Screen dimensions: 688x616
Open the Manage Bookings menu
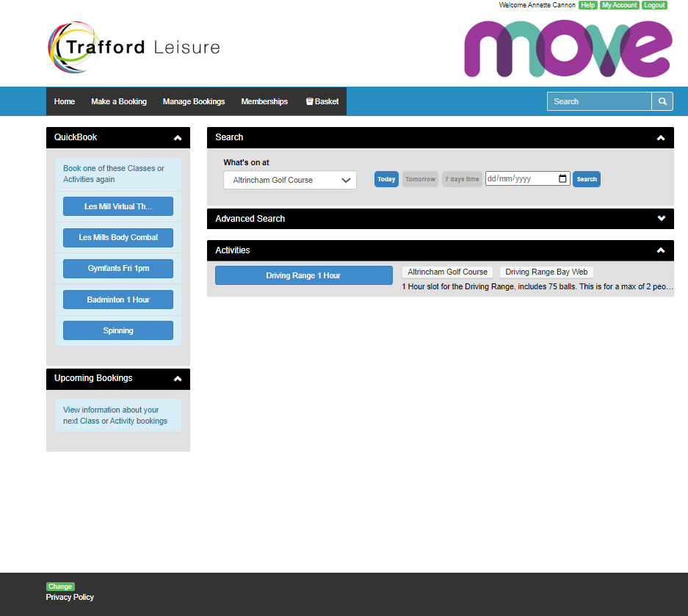(x=194, y=101)
